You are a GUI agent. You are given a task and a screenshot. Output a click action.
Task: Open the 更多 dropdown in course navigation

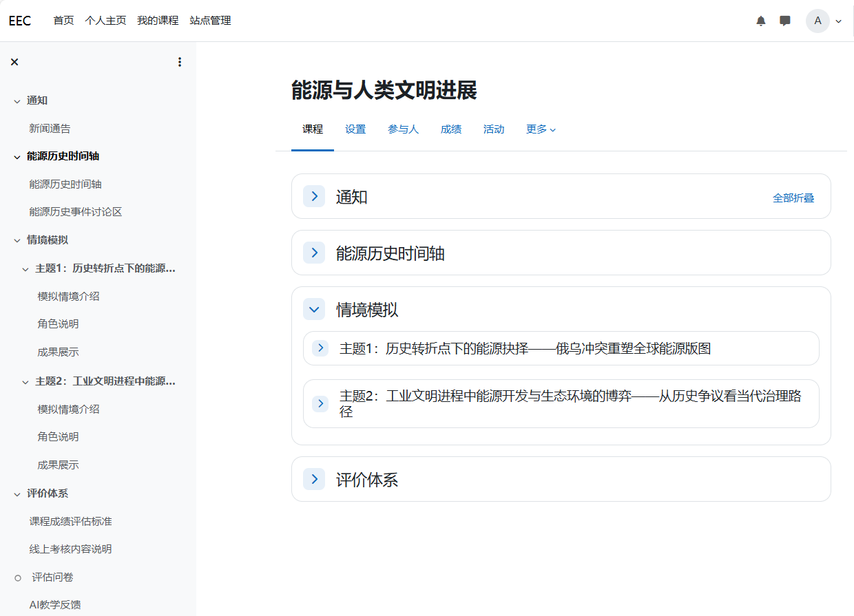541,129
